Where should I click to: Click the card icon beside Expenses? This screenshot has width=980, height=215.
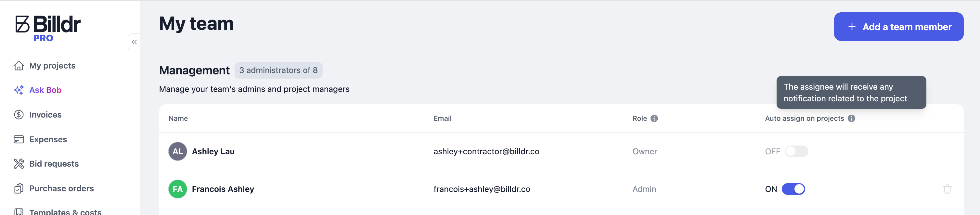[x=19, y=139]
